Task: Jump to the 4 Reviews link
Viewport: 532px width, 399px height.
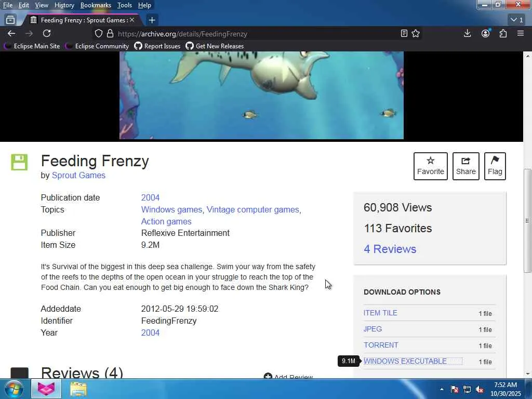Action: 390,249
